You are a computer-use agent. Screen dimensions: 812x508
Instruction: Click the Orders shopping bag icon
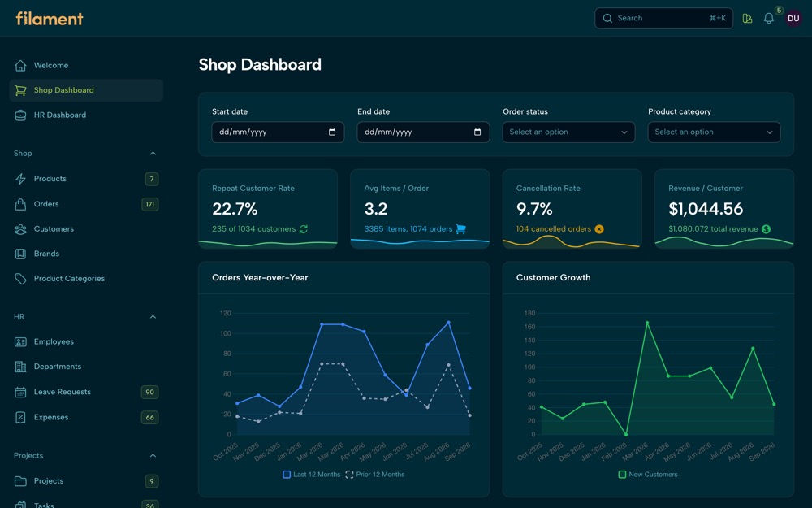click(x=20, y=204)
